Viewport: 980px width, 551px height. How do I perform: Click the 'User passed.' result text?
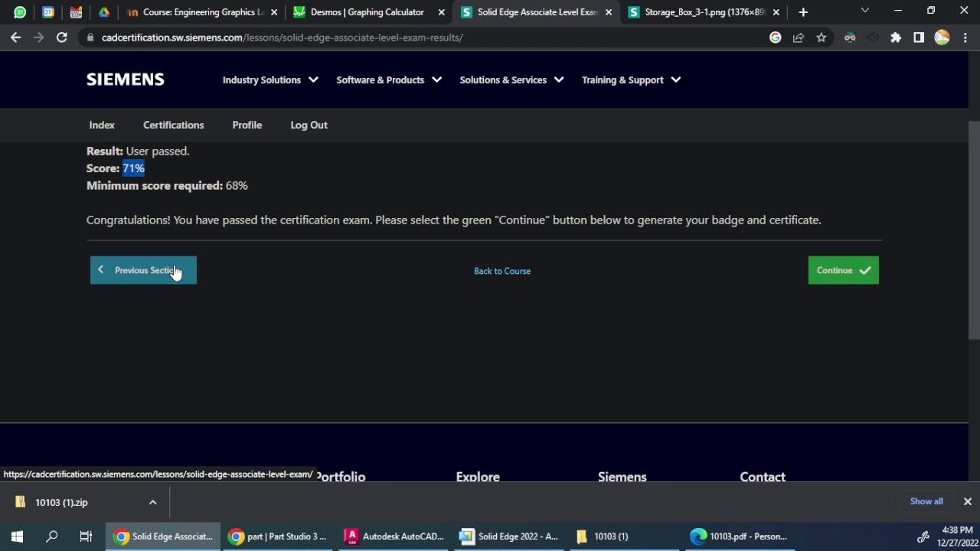[x=158, y=151]
